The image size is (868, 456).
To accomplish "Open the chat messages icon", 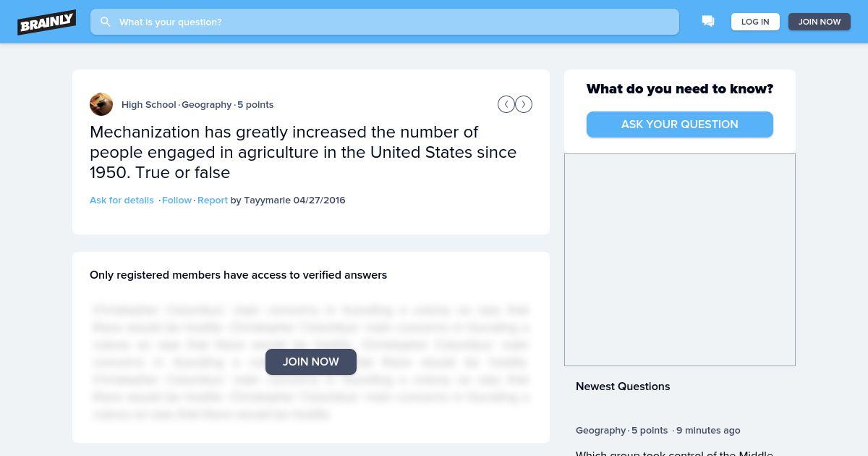I will pos(708,21).
